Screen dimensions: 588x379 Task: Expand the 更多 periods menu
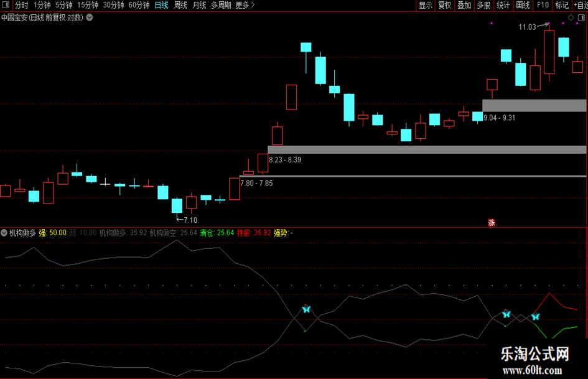(245, 5)
